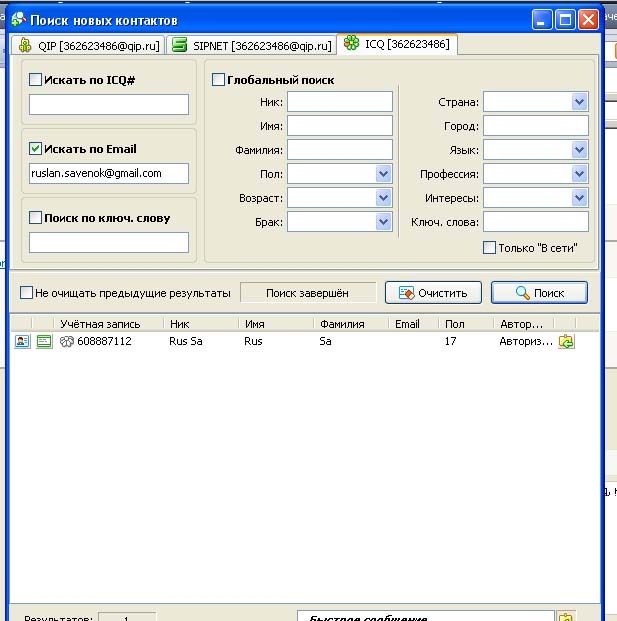Viewport: 617px width, 621px height.
Task: Click the ICQ flower status icon beside 608887112
Action: pos(67,341)
